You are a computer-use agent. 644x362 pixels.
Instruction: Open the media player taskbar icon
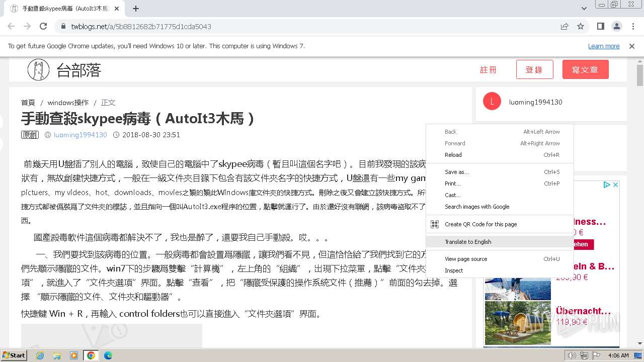[x=74, y=355]
